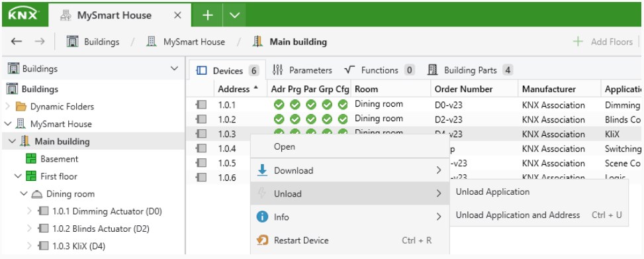Click the orange Restart Device icon
Viewport: 644px width, 259px height.
tap(262, 240)
